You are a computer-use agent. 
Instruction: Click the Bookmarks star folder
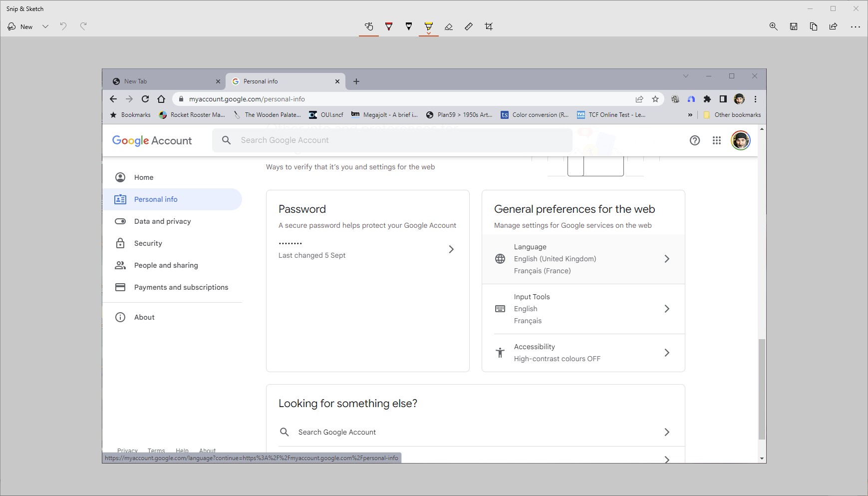pos(130,115)
